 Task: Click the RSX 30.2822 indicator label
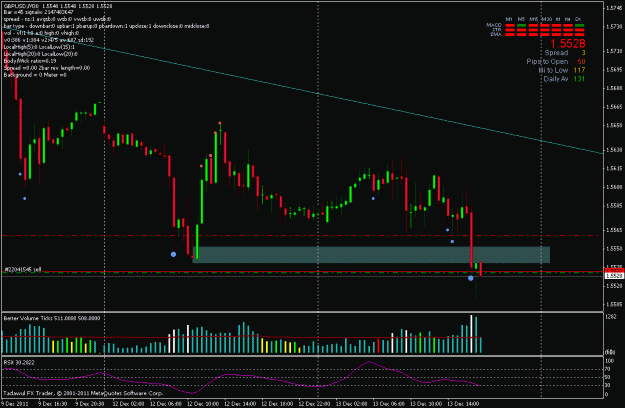(19, 363)
